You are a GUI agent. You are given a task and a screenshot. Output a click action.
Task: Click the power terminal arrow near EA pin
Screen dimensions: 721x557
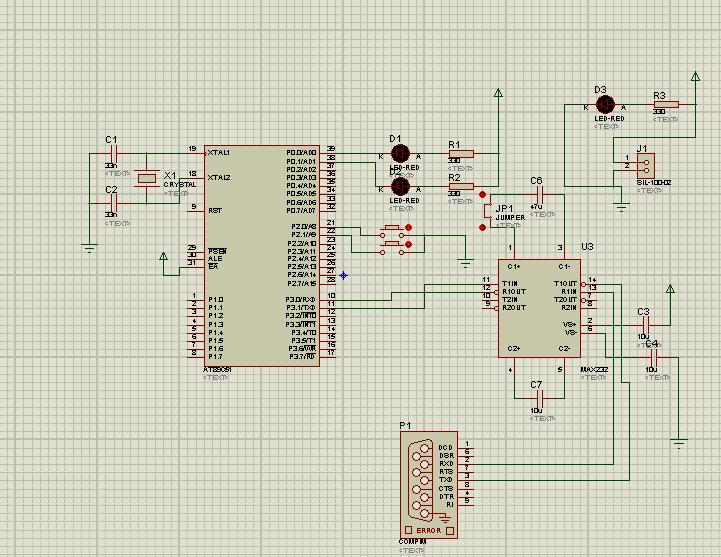[x=163, y=256]
